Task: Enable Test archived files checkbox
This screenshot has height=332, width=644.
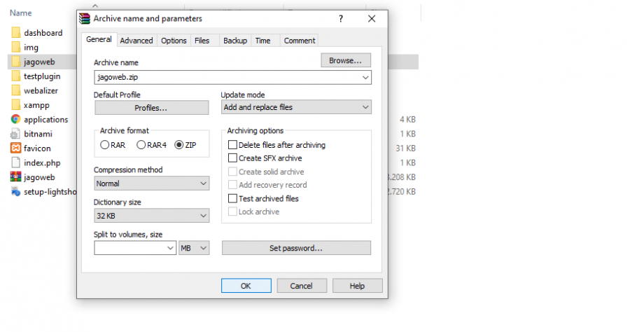Action: pyautogui.click(x=232, y=198)
